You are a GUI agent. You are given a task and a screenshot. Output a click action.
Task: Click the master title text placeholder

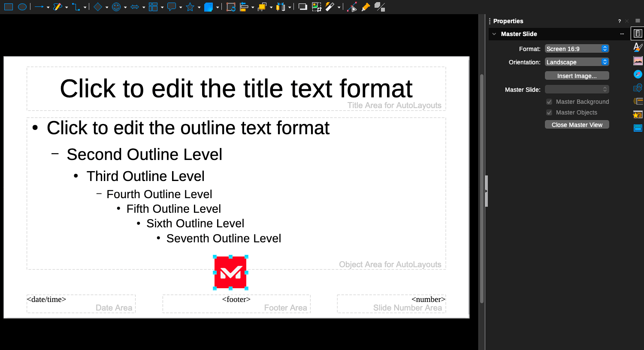tap(236, 89)
